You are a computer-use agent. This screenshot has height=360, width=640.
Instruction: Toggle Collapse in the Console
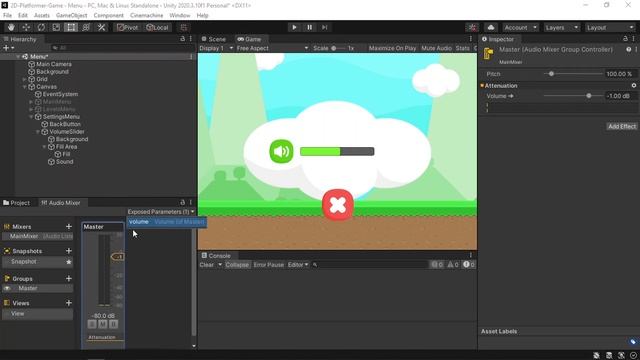(237, 265)
